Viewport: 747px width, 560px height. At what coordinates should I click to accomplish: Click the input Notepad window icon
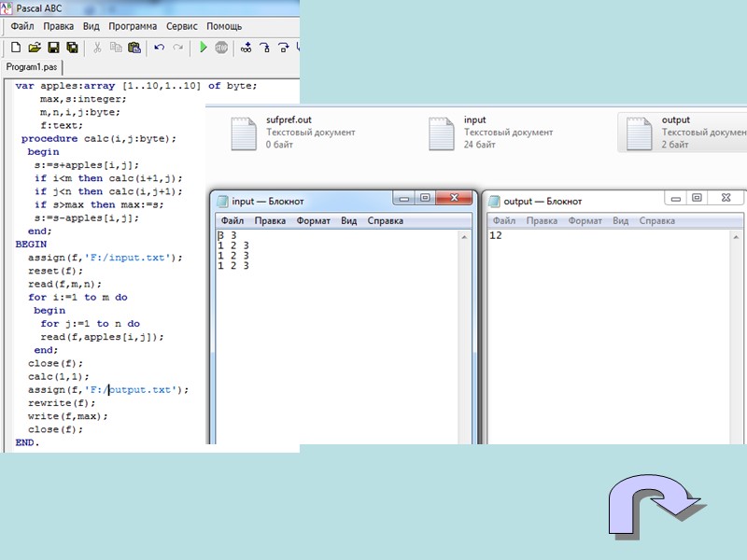222,202
